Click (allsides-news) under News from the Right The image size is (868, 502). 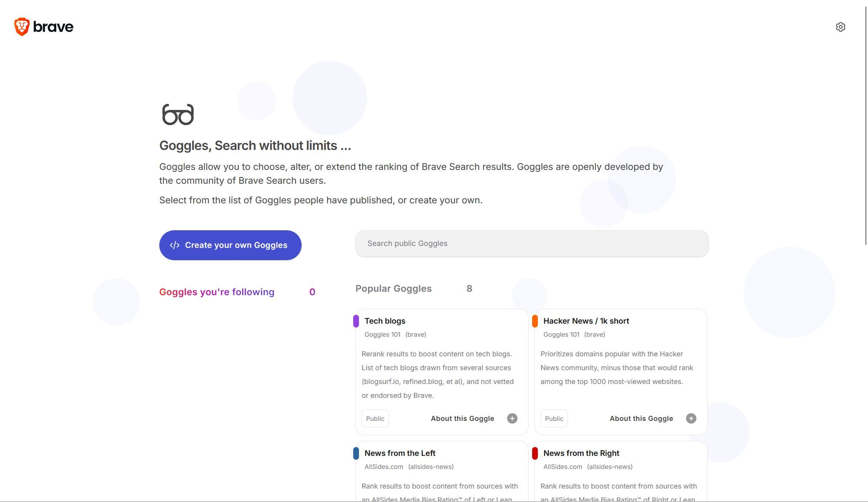pos(609,467)
